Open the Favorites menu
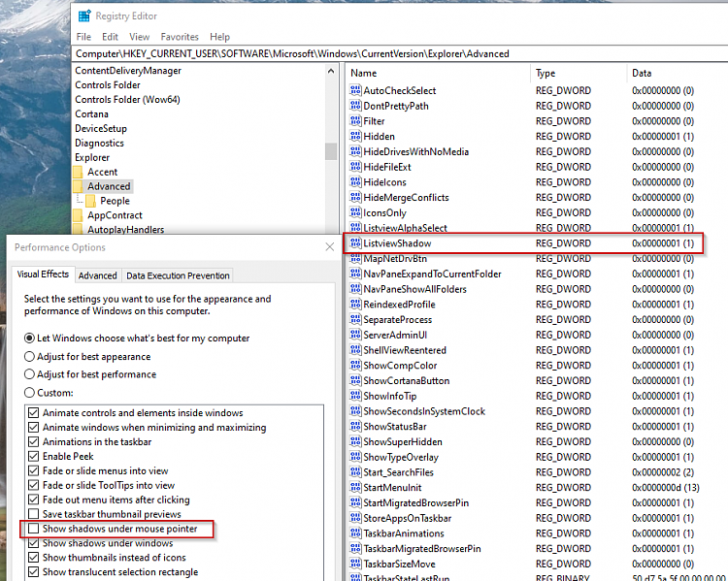728x581 pixels. pos(180,37)
